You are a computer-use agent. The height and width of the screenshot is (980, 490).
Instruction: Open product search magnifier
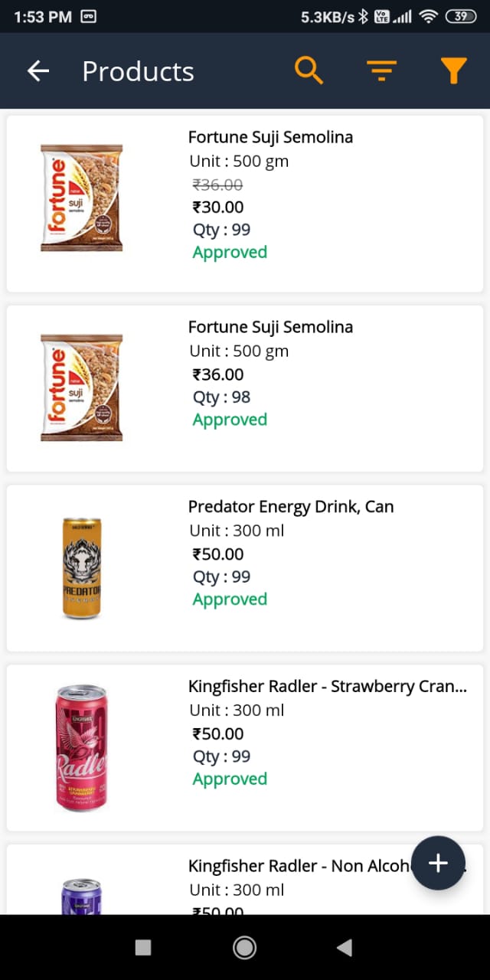(309, 70)
